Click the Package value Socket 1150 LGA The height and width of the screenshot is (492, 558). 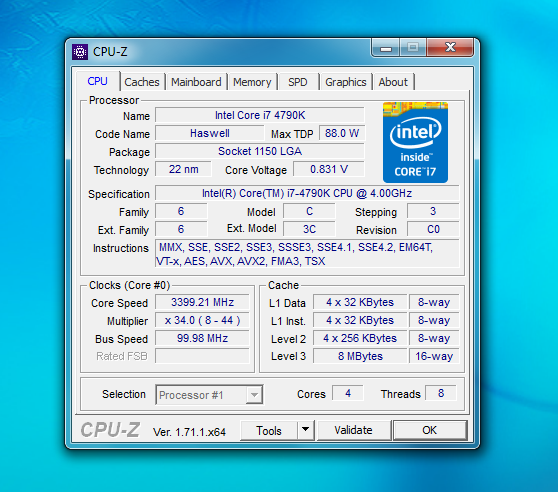point(260,151)
